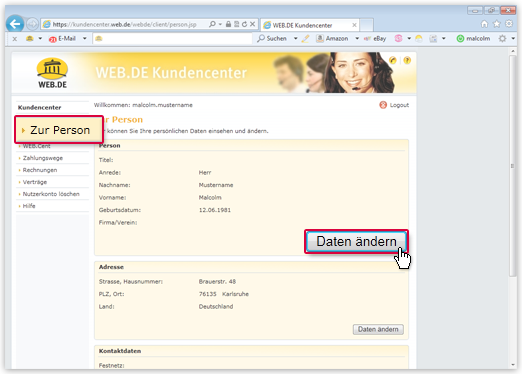Click the malcolm account toolbar button

coord(473,38)
